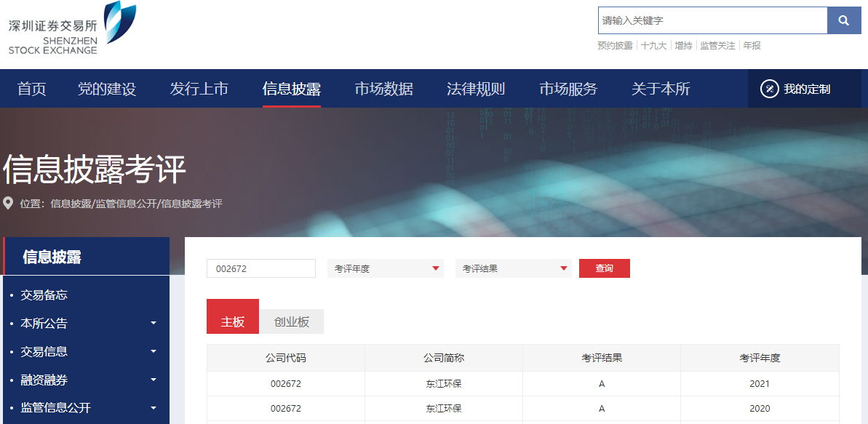This screenshot has height=424, width=868.
Task: Expand the 交易信息 sidebar arrow
Action: pyautogui.click(x=154, y=351)
